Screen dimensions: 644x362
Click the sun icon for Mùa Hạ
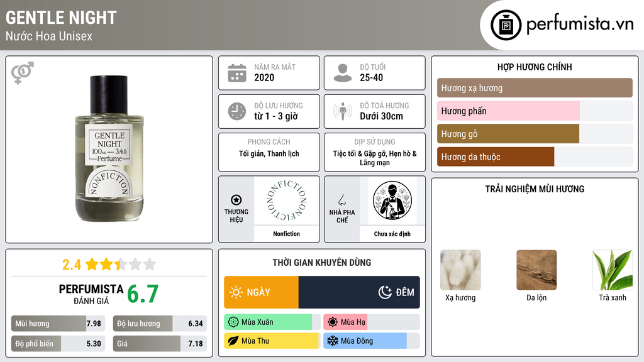(333, 322)
